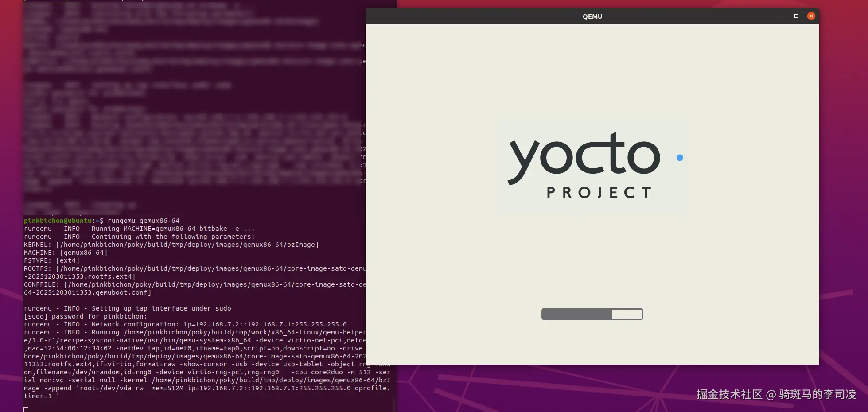Click the QEMU window title bar
The height and width of the screenshot is (412, 868).
(x=592, y=16)
